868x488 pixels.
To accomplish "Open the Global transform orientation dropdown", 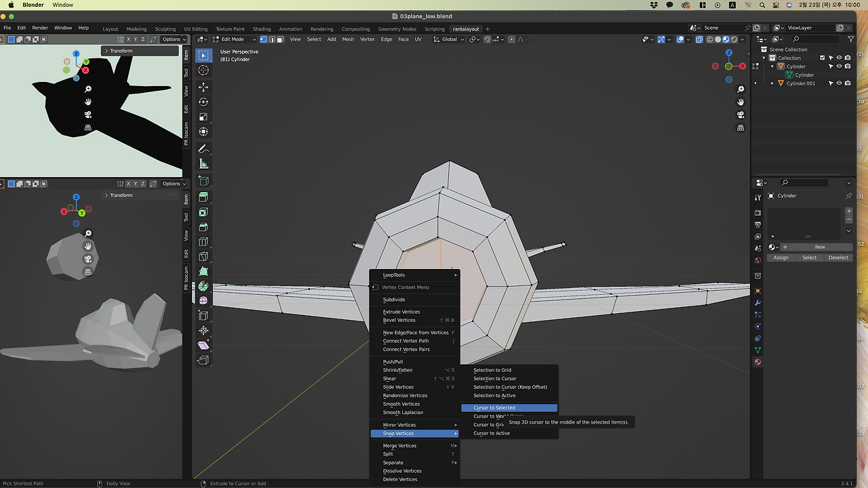I will click(x=448, y=39).
